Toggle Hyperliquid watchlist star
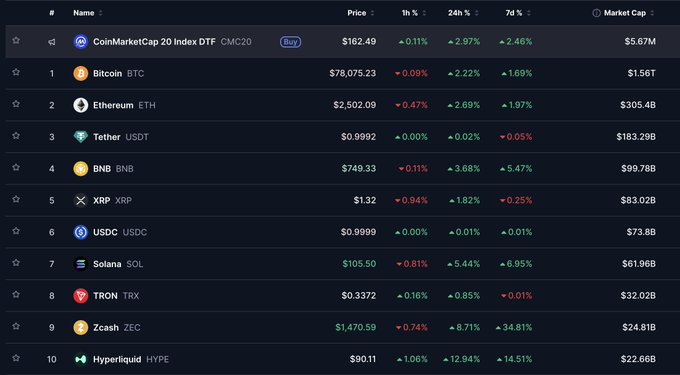 [x=16, y=358]
